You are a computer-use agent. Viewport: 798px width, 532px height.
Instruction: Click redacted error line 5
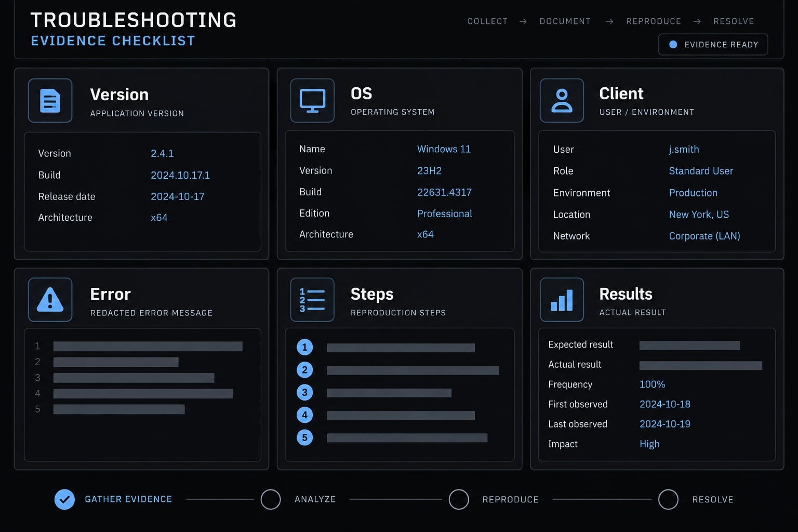coord(119,409)
